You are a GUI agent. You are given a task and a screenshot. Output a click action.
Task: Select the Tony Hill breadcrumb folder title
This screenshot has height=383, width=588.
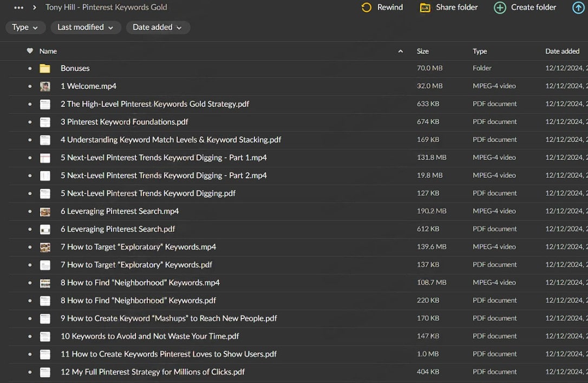pos(106,8)
